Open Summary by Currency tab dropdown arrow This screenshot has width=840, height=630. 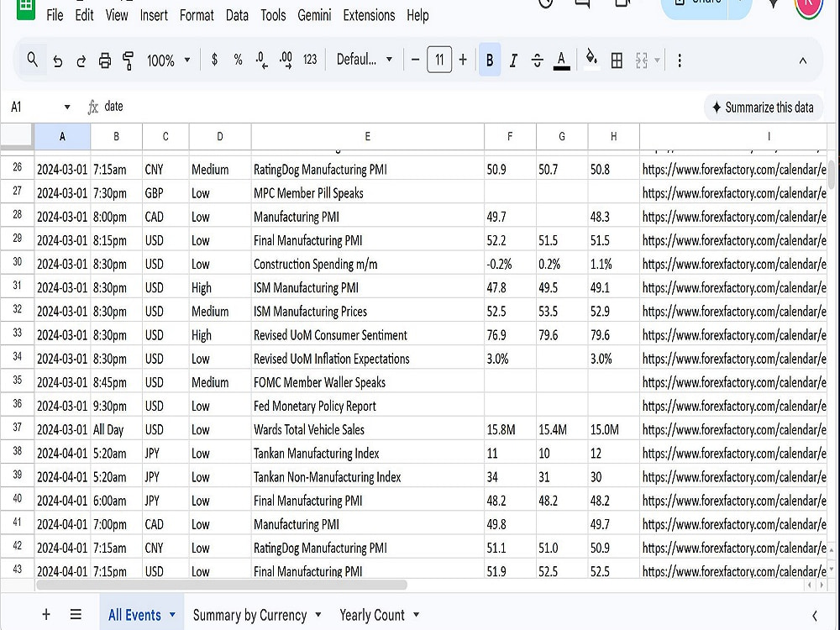click(x=318, y=615)
